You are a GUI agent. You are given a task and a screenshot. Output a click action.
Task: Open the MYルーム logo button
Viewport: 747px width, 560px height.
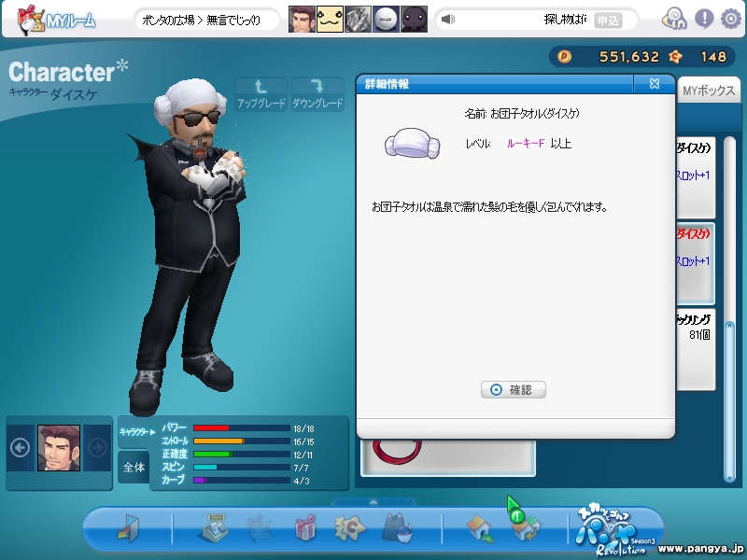56,21
